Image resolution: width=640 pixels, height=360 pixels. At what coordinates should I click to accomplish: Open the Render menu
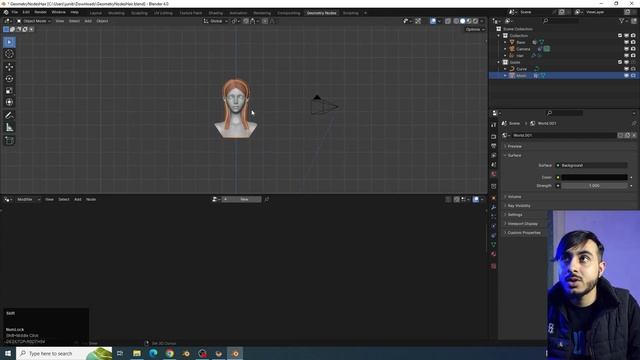(x=40, y=12)
